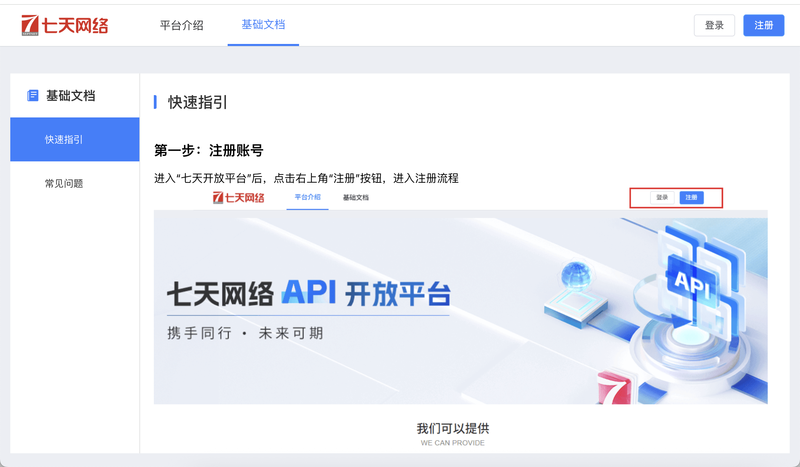Click the 登录 button in the header
This screenshot has height=467, width=800.
coord(714,26)
